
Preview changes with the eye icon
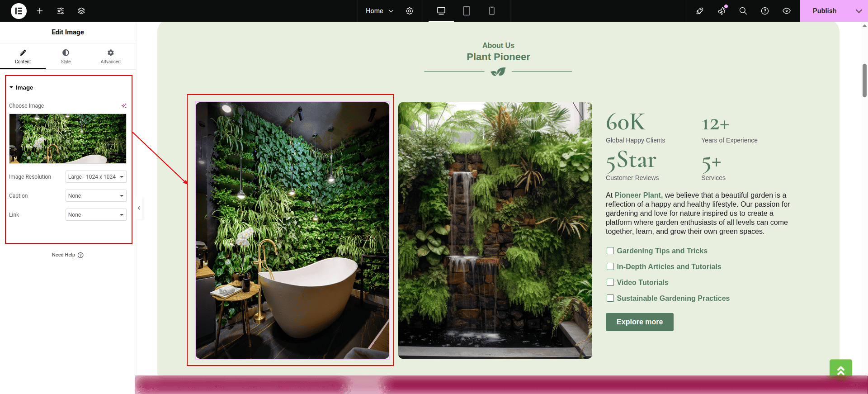(x=787, y=11)
